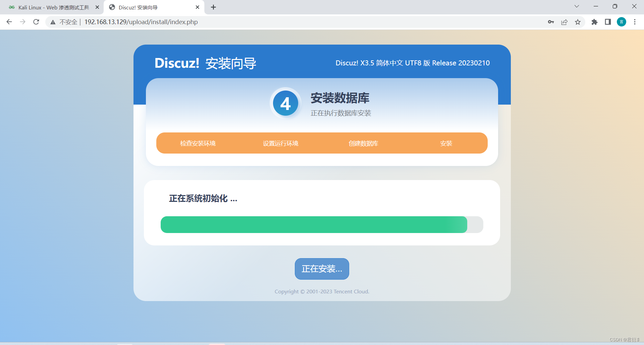Minimize the browser window
Viewport: 644px width, 345px height.
[596, 6]
